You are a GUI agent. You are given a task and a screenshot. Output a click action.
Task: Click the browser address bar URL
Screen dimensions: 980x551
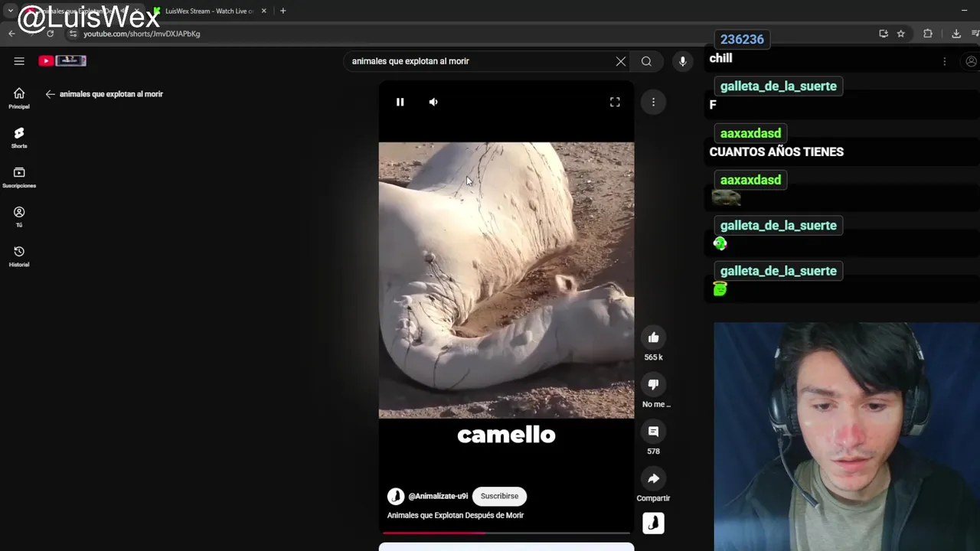point(142,34)
